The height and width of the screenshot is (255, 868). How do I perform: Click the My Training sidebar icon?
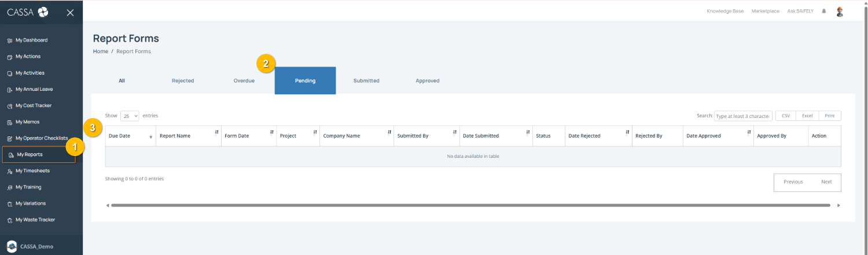point(9,187)
